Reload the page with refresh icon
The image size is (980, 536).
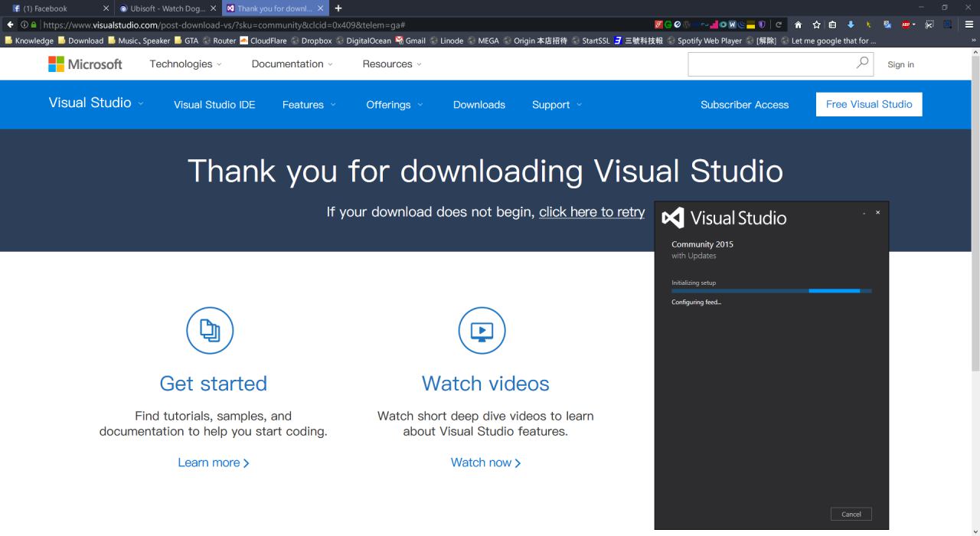click(779, 25)
